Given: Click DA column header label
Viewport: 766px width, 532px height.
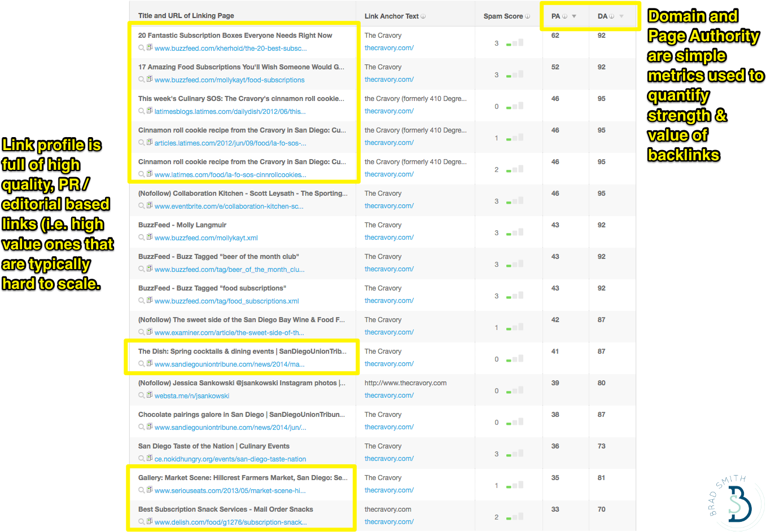Looking at the screenshot, I should pos(602,16).
